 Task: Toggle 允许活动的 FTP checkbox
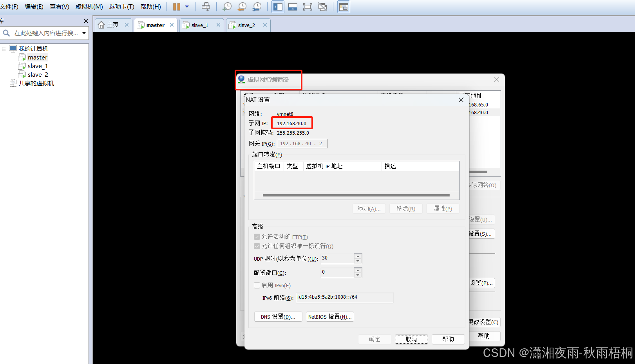pos(257,237)
